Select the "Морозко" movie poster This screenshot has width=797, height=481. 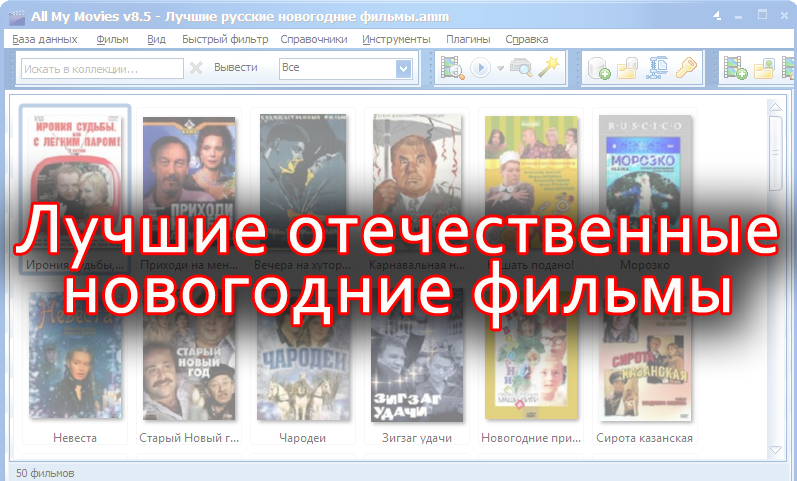tap(645, 182)
